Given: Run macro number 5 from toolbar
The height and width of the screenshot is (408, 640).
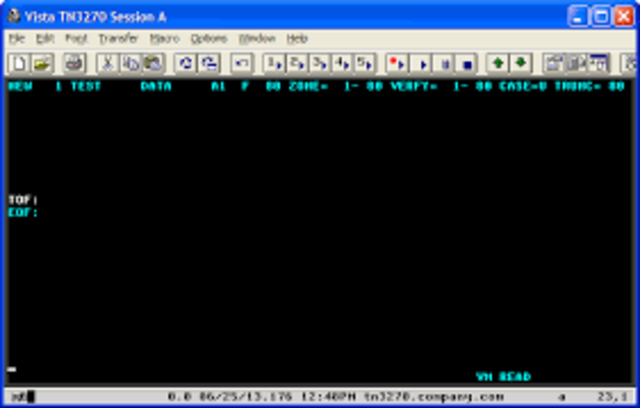Looking at the screenshot, I should [x=364, y=63].
